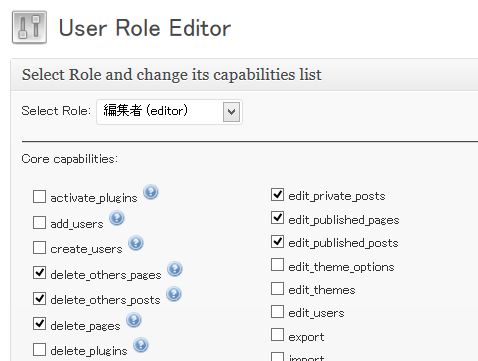Image resolution: width=478 pixels, height=361 pixels.
Task: Check the add_users capability box
Action: (x=39, y=222)
